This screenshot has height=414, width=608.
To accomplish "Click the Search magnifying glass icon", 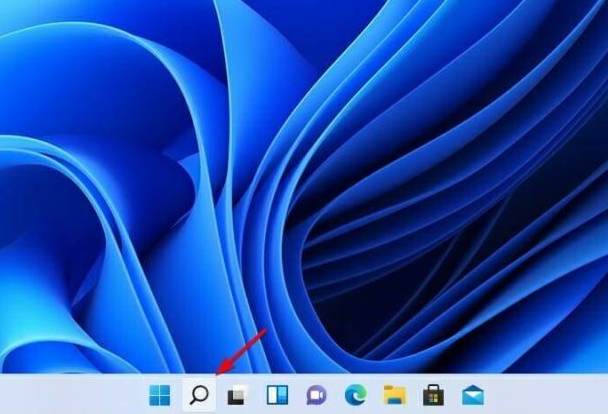I will point(199,394).
